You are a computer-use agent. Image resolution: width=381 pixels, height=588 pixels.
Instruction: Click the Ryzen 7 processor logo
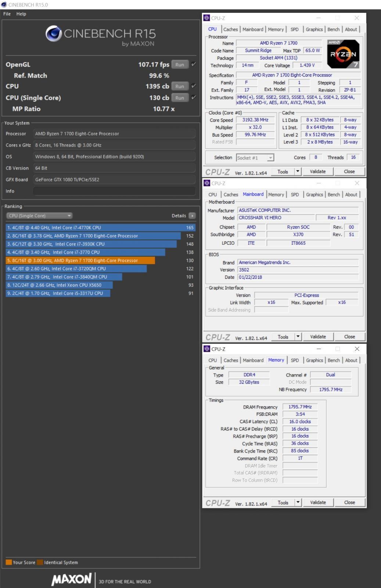(343, 54)
